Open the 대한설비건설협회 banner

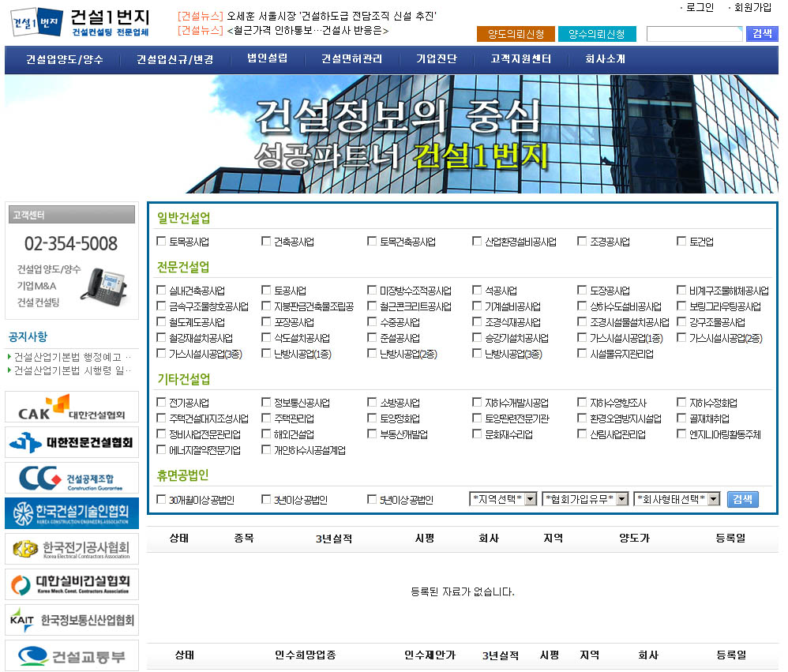(72, 584)
